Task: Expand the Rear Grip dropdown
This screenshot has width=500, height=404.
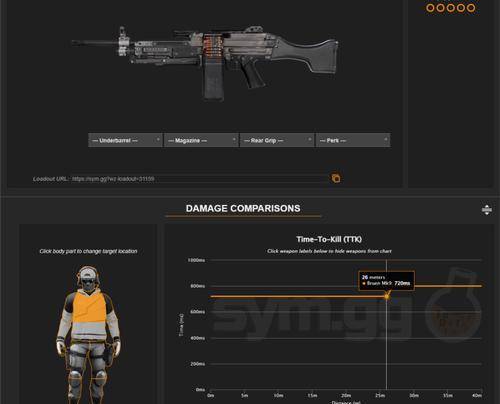Action: [277, 140]
